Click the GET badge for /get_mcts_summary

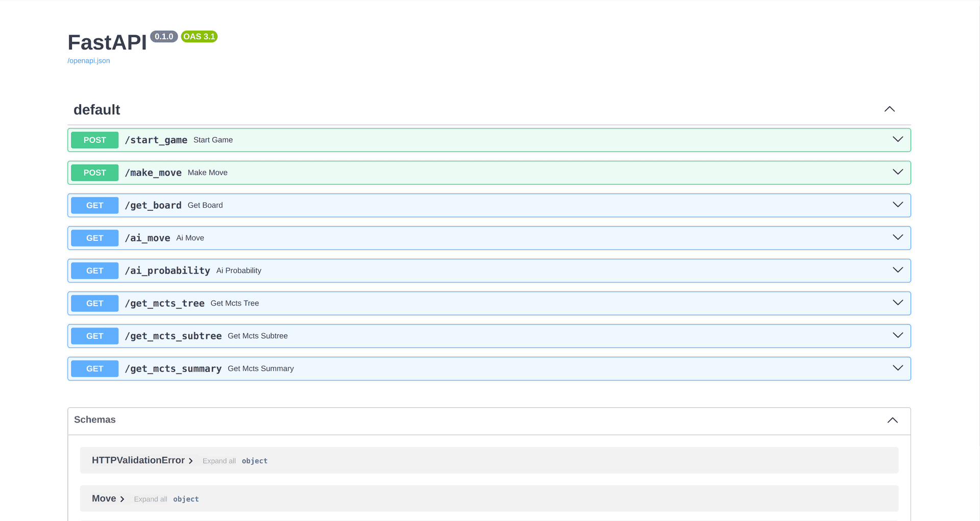[95, 368]
